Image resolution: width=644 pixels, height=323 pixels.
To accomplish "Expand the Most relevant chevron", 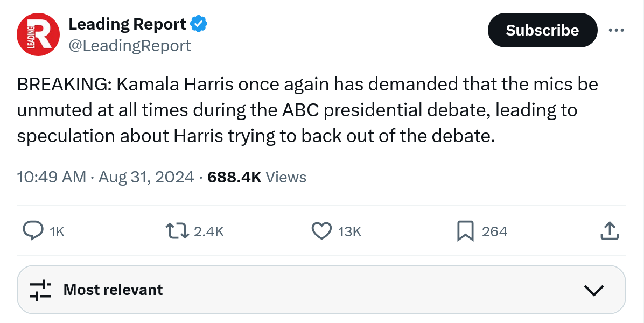I will (594, 290).
